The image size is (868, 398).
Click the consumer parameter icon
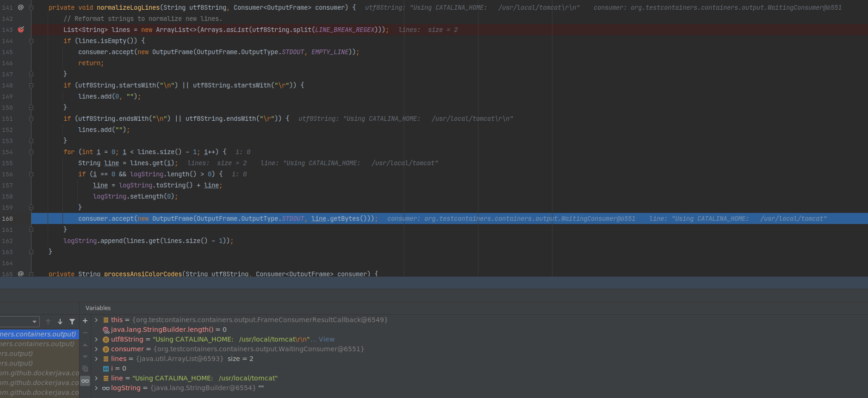106,349
